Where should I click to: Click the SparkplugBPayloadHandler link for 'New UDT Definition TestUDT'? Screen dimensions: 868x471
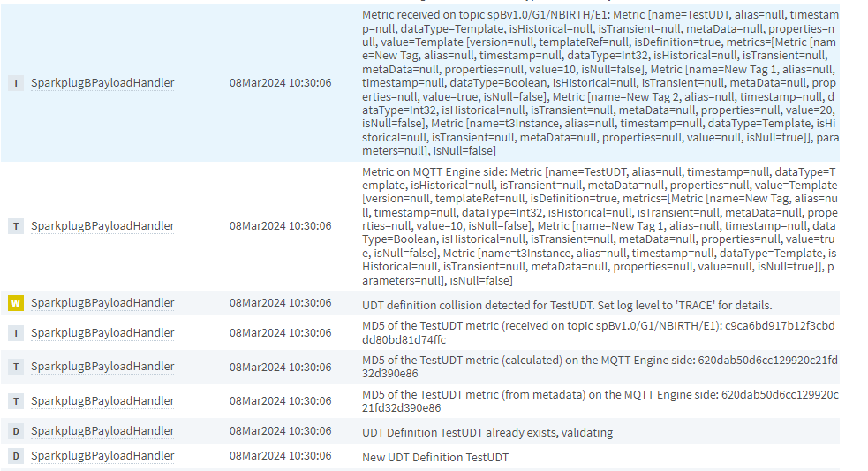pyautogui.click(x=102, y=456)
